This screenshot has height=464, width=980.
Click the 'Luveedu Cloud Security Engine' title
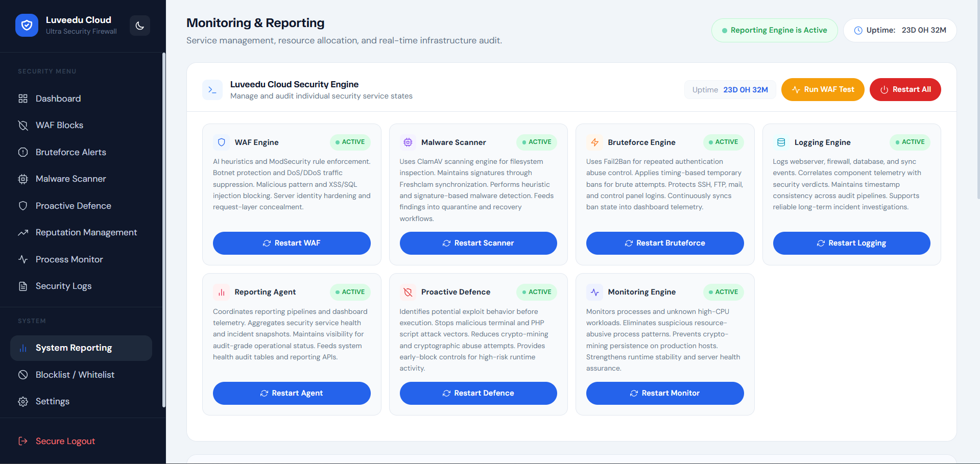pyautogui.click(x=294, y=84)
